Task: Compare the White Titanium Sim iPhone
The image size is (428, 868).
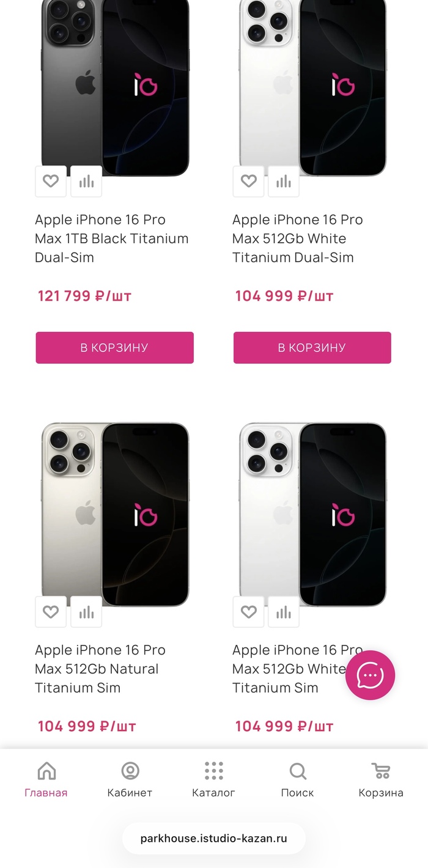Action: point(284,612)
